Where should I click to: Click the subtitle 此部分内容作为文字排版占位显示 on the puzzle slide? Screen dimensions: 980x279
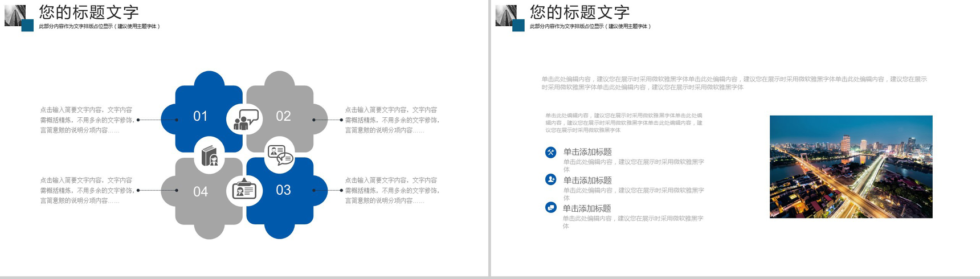99,26
